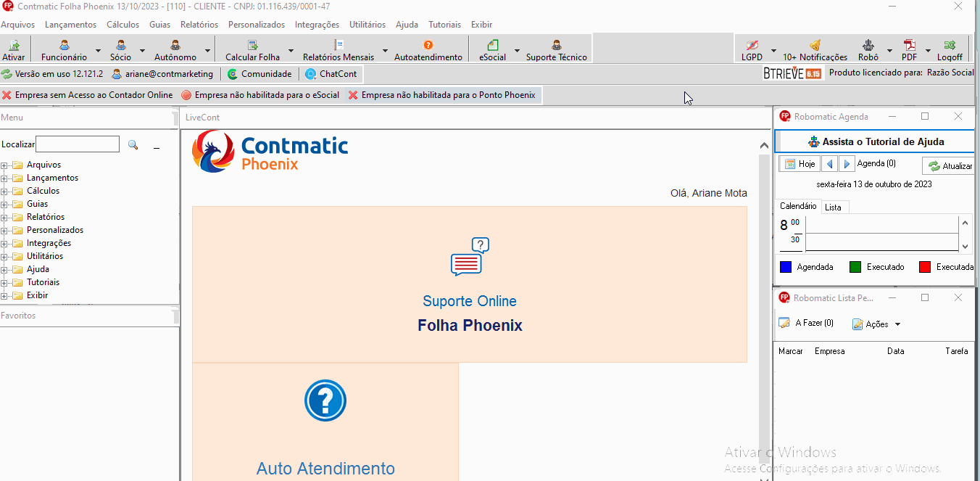Click the Agenda calendar scroll down arrow

click(x=965, y=247)
